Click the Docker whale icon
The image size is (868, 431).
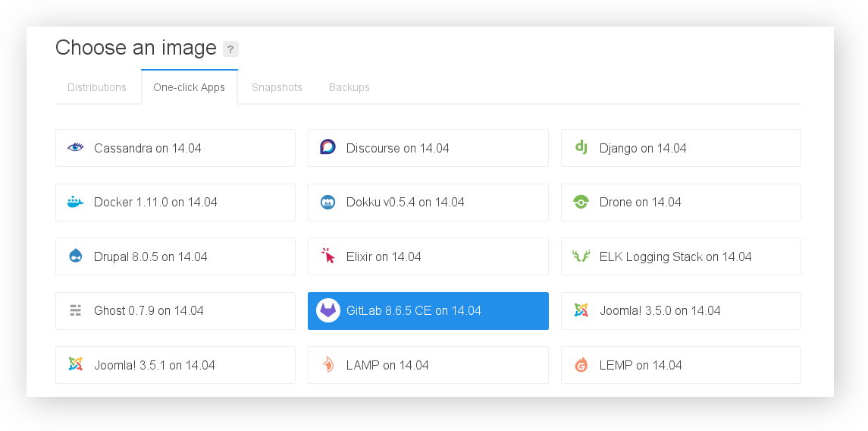tap(75, 202)
